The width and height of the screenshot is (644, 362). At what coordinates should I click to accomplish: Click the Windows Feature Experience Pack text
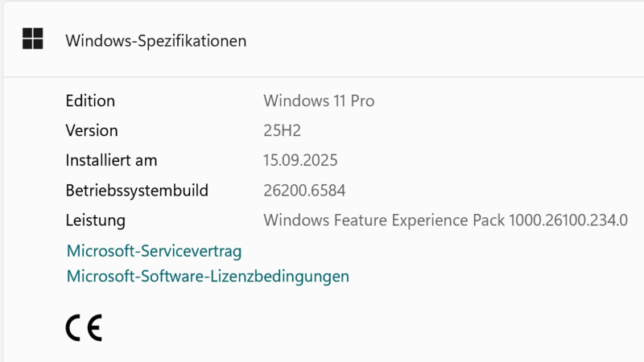(x=384, y=220)
